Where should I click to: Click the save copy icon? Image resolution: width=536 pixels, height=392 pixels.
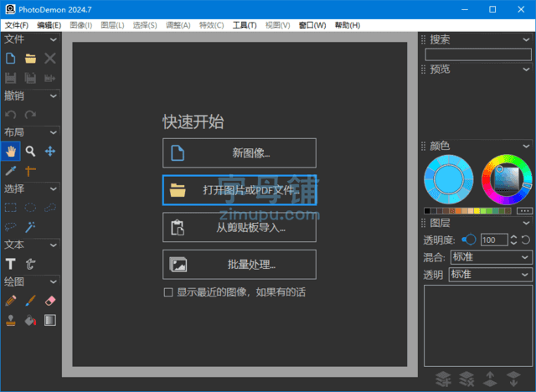click(x=30, y=78)
